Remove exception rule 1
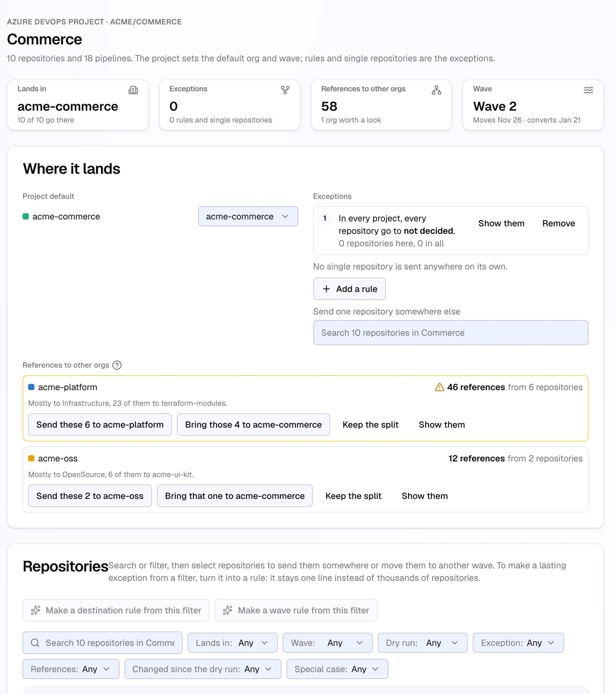616x694 pixels. 558,224
